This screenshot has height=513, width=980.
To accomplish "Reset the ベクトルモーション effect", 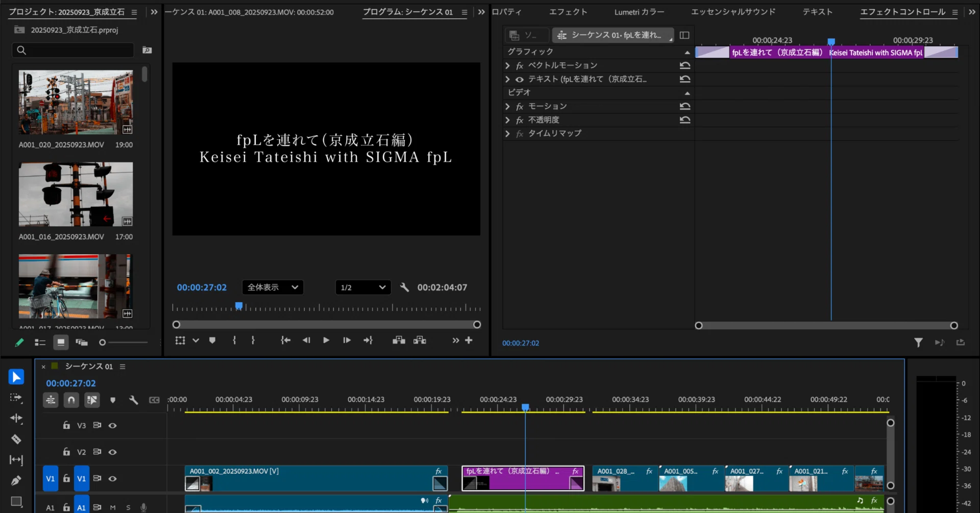I will click(x=685, y=65).
